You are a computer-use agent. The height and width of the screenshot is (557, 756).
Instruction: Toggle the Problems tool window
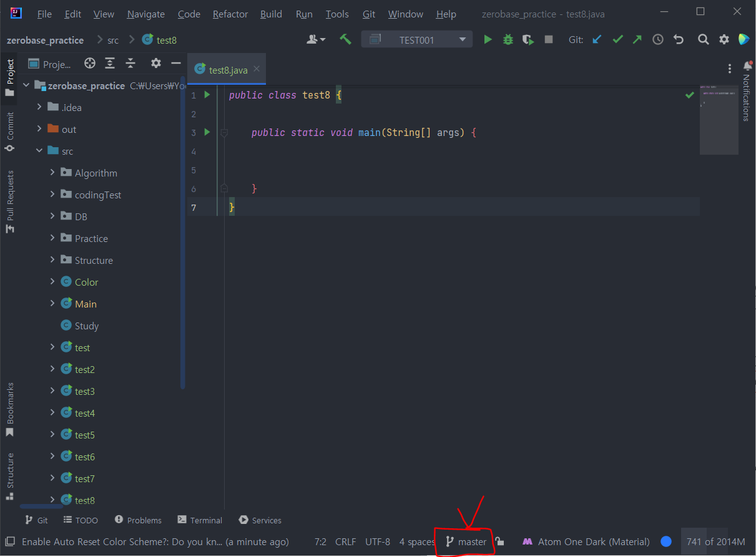(x=137, y=520)
